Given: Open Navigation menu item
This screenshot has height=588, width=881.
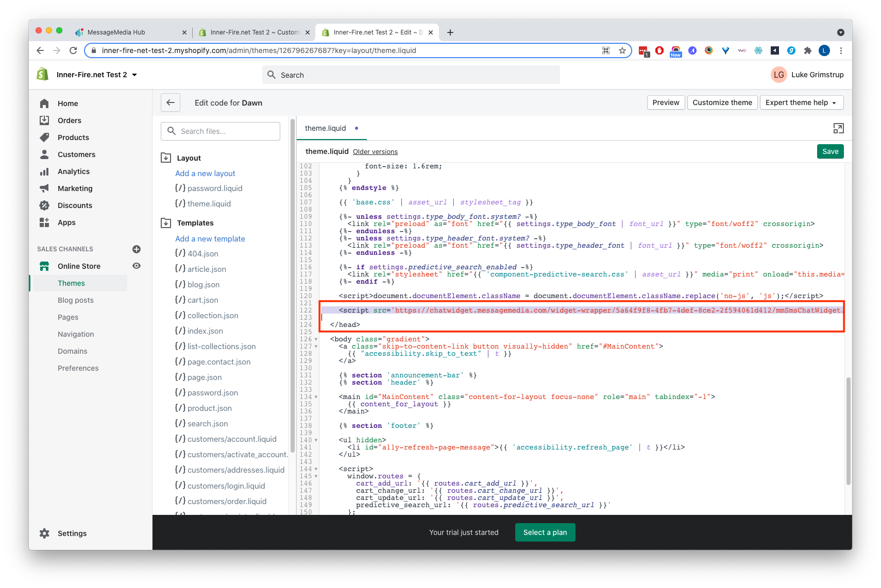Looking at the screenshot, I should [x=76, y=334].
